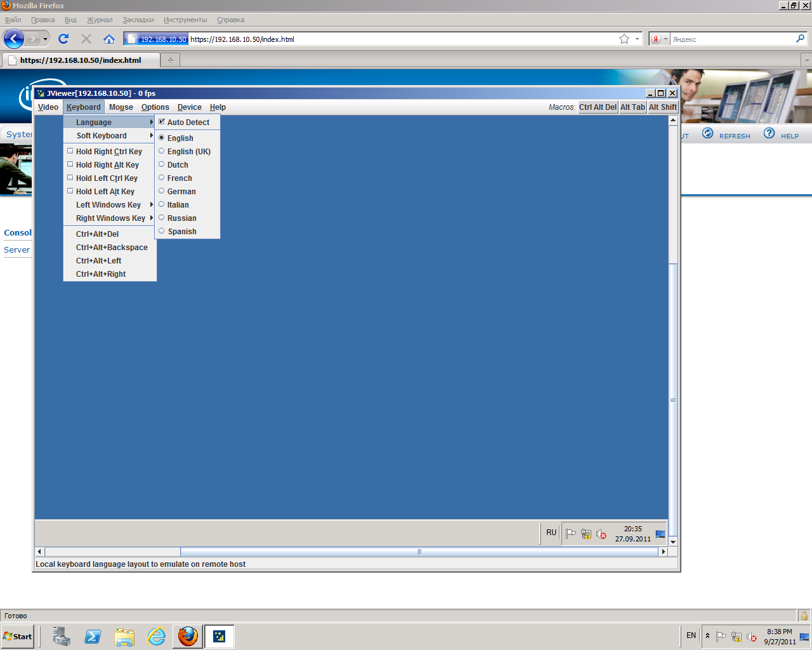
Task: Open Internet Explorer from the taskbar
Action: 156,636
